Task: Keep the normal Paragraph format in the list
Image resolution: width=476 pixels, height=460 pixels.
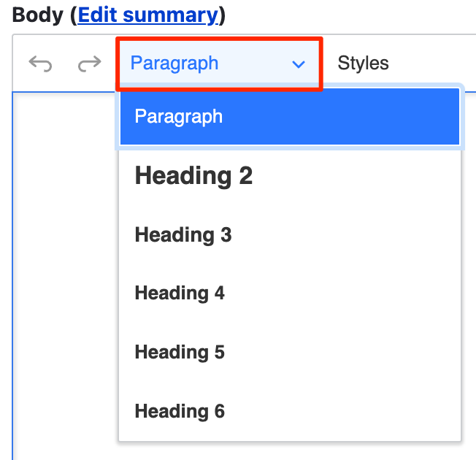Action: click(x=179, y=117)
